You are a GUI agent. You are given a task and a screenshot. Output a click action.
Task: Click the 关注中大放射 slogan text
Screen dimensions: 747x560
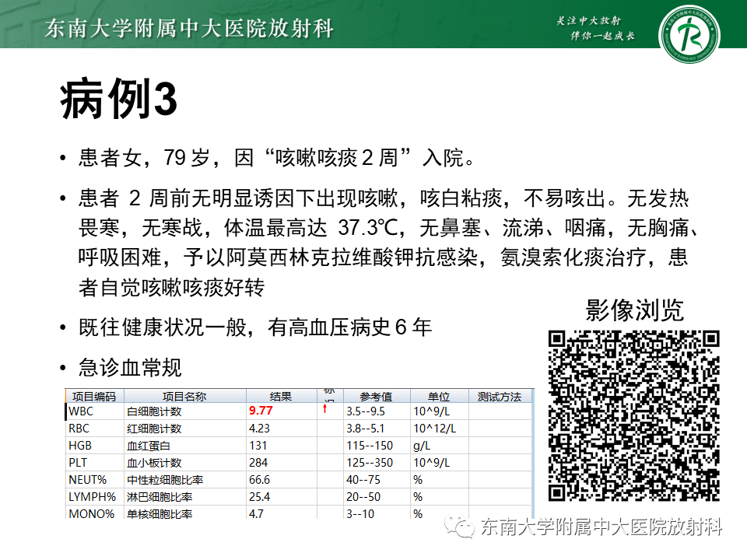click(x=588, y=20)
